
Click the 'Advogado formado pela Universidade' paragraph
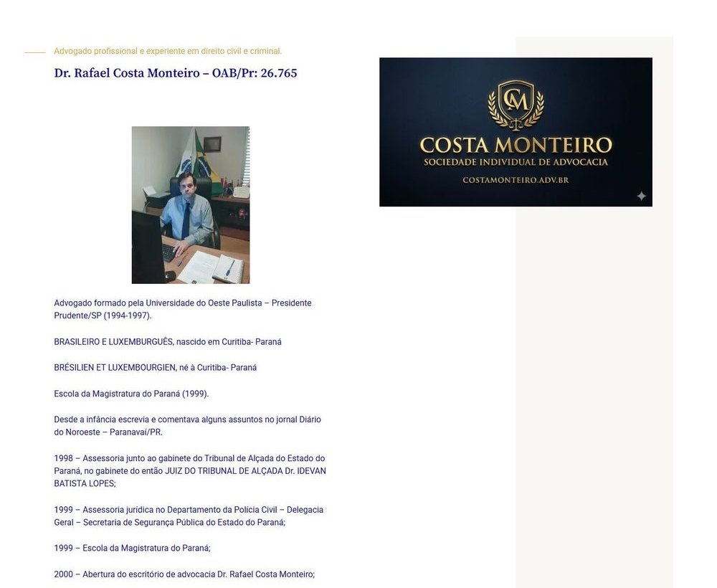(182, 309)
